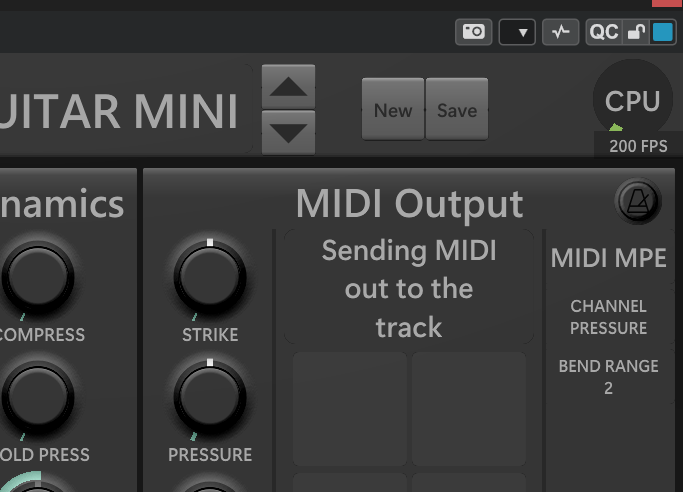Image resolution: width=683 pixels, height=492 pixels.
Task: Click the camera snapshot icon
Action: click(474, 32)
